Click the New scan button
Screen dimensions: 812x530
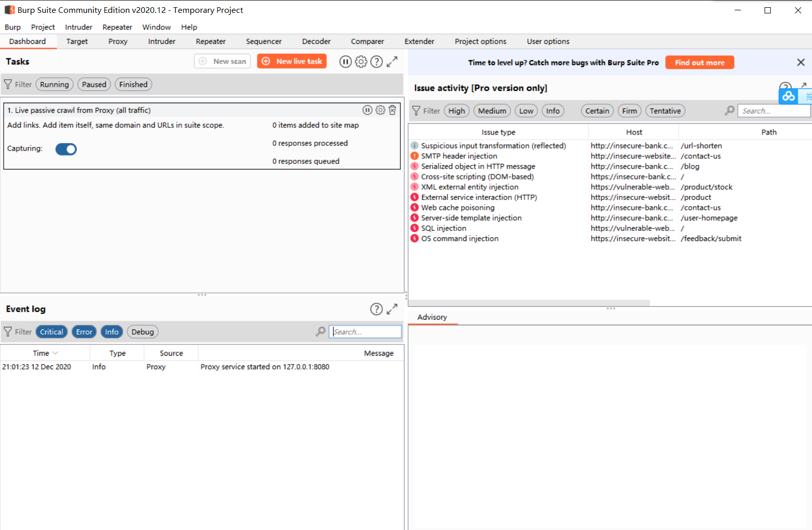coord(223,61)
